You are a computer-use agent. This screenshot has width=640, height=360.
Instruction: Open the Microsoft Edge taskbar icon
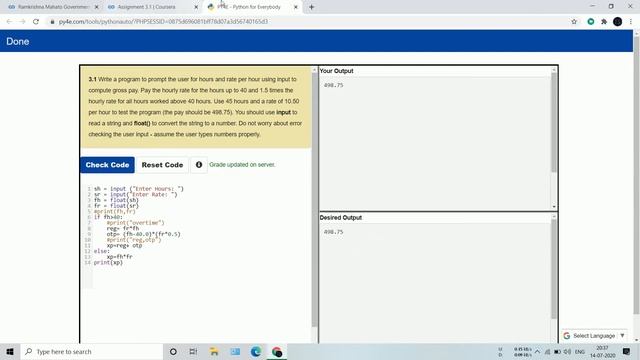click(256, 351)
